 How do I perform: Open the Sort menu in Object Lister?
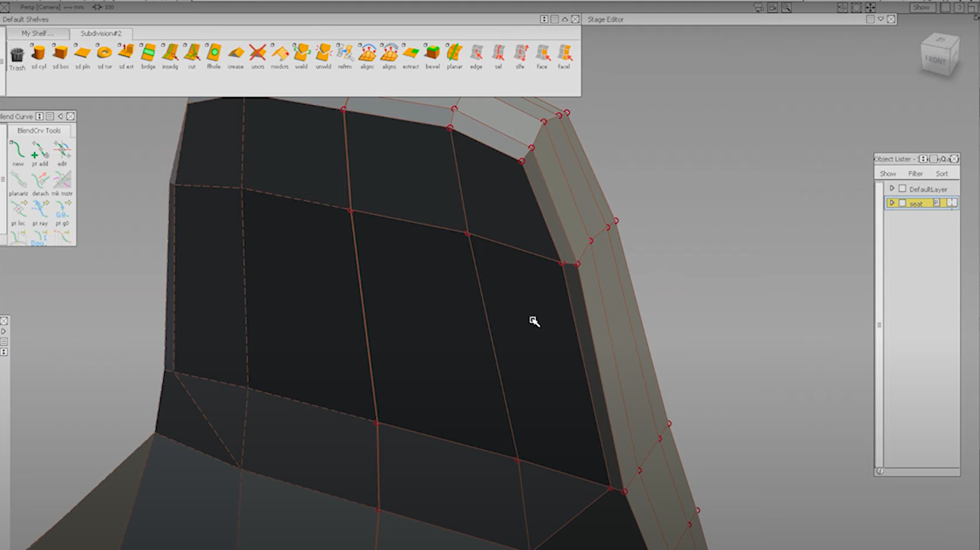(x=942, y=173)
